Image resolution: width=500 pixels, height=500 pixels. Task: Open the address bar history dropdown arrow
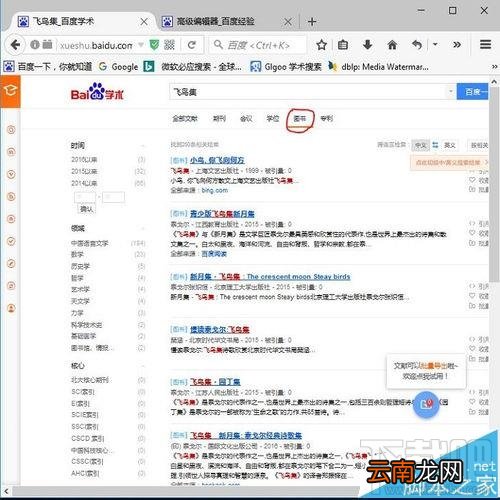tap(141, 45)
